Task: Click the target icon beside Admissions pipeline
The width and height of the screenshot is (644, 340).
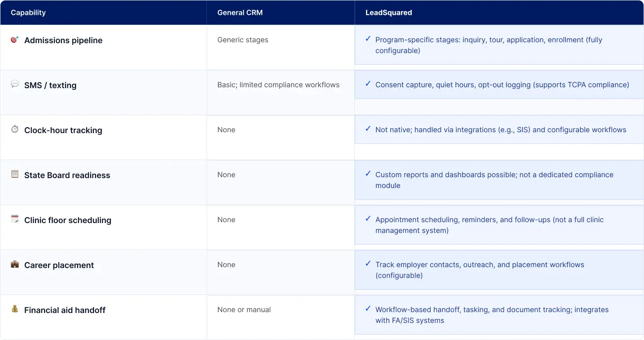Action: [15, 40]
